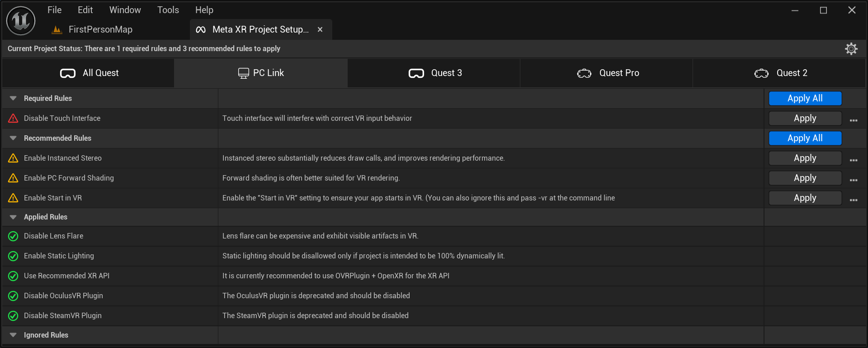
Task: Select the Disable OculusVR Plugin rule name
Action: click(63, 296)
